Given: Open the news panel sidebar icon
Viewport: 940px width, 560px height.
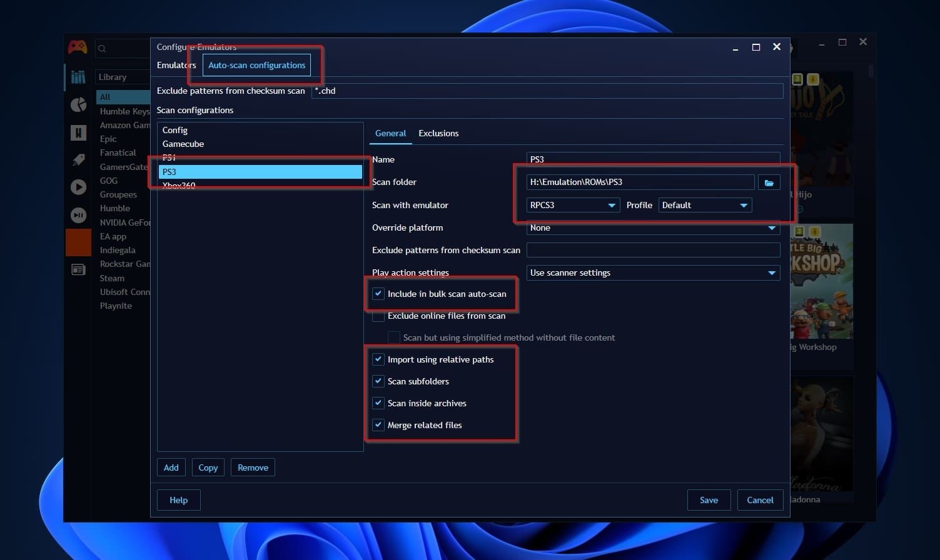Looking at the screenshot, I should click(x=78, y=270).
